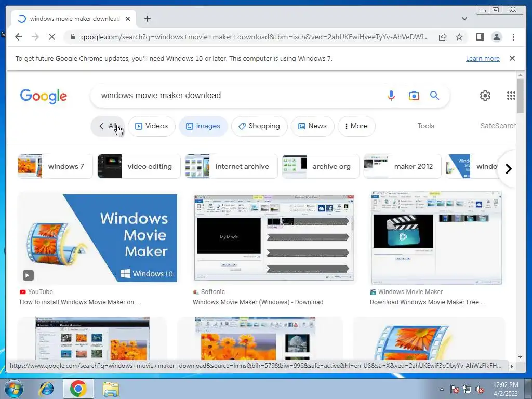Open the Google apps grid
This screenshot has width=532, height=399.
point(511,96)
